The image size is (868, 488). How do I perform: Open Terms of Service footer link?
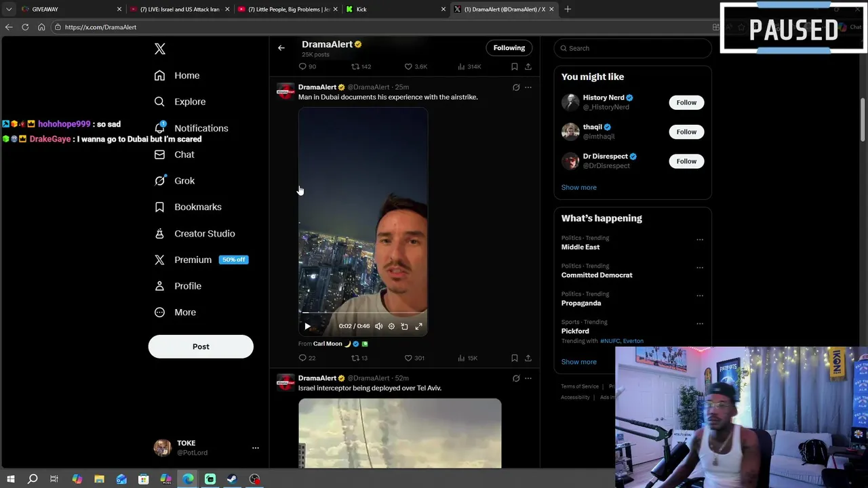coord(580,386)
